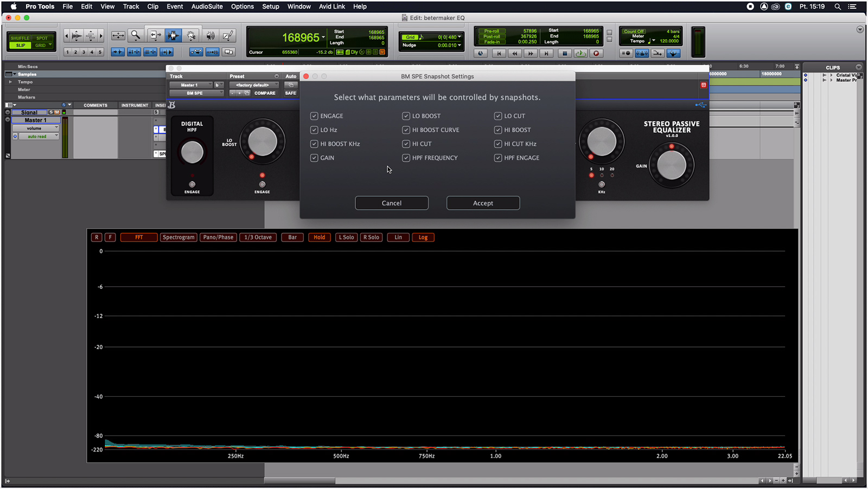Uncheck the HI BOOST KHz checkbox

coord(314,144)
